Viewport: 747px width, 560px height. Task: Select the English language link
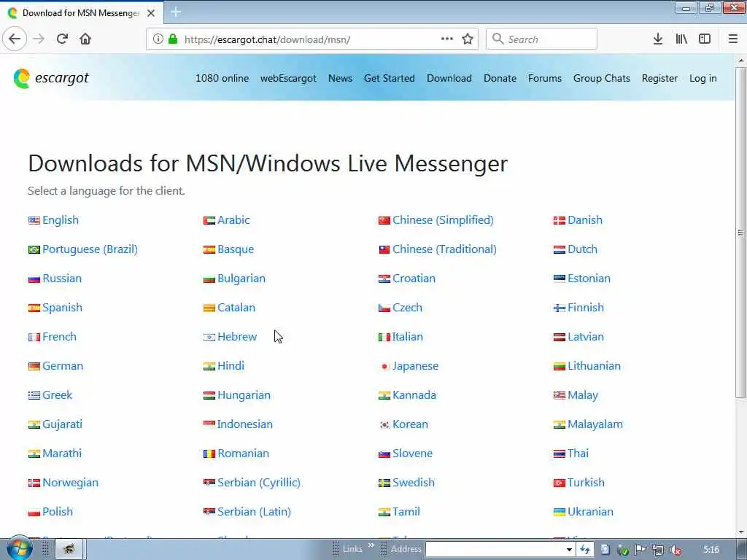[61, 220]
